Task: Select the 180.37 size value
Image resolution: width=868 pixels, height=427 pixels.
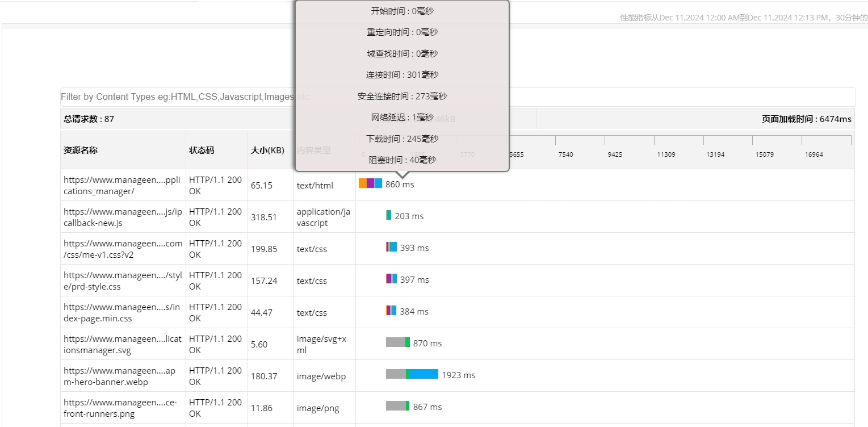Action: tap(264, 376)
